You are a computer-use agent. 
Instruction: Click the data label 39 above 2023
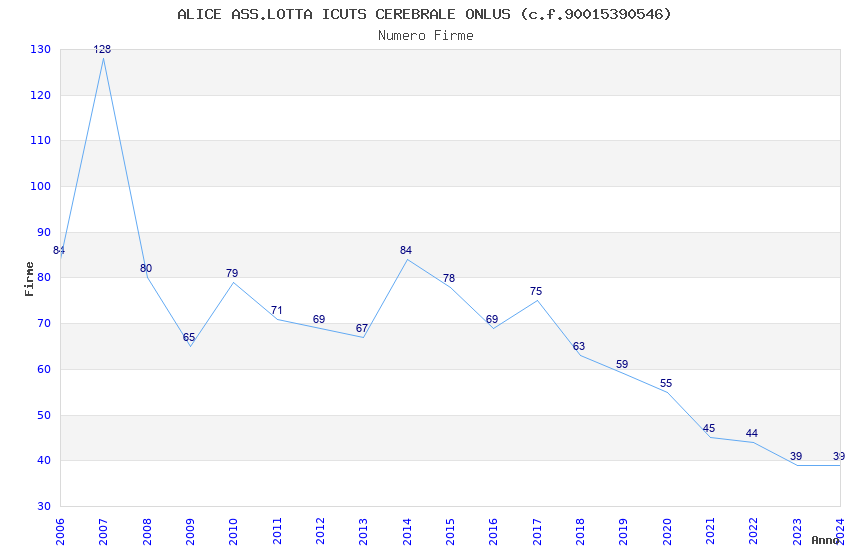[x=796, y=456]
